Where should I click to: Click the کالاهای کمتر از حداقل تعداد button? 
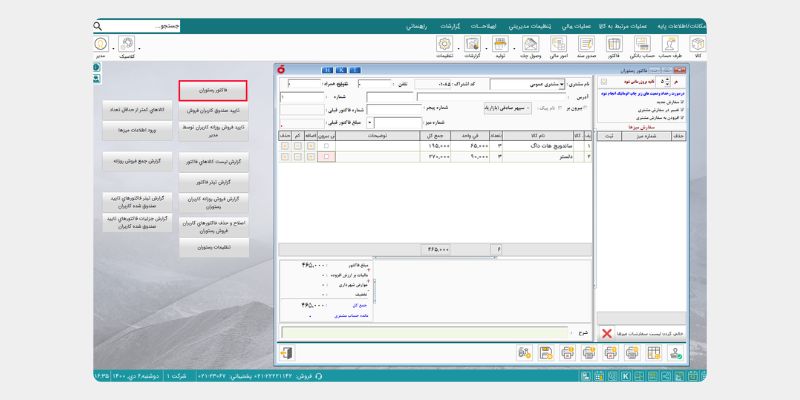[137, 110]
